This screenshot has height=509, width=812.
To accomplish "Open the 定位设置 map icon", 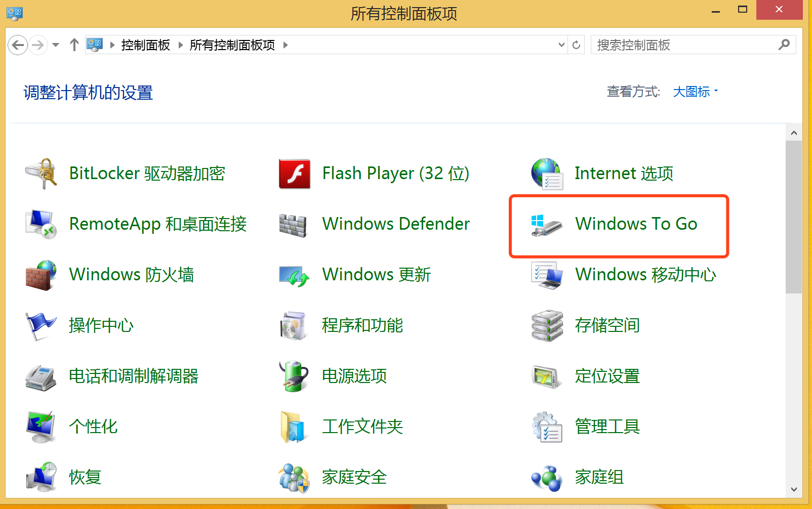I will point(547,377).
